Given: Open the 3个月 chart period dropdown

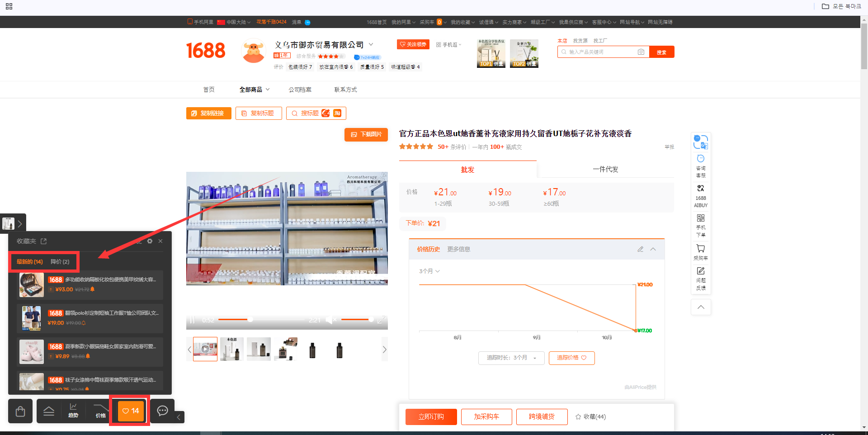Looking at the screenshot, I should point(429,271).
